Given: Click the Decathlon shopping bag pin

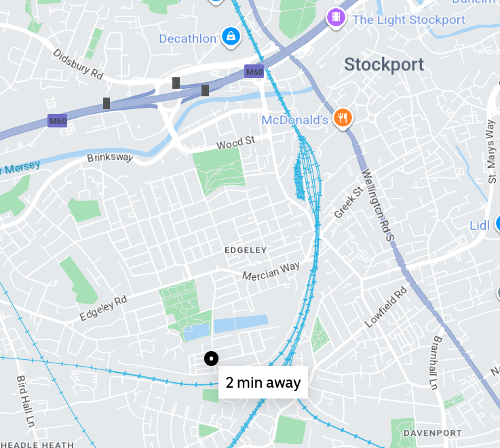Looking at the screenshot, I should tap(231, 37).
